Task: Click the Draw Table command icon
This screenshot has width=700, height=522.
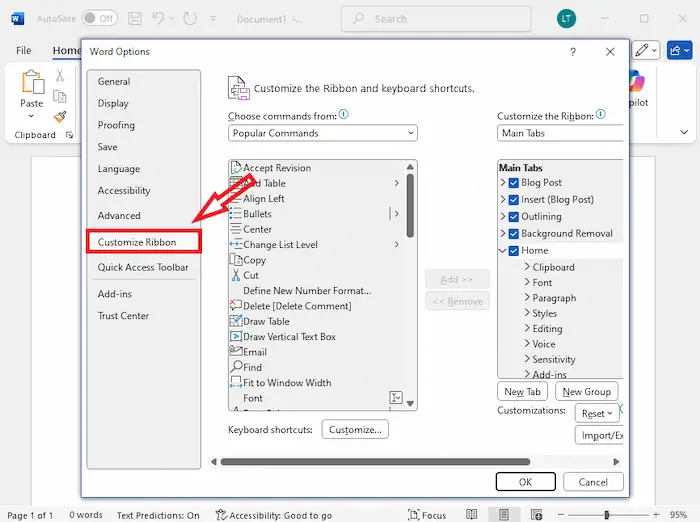Action: tap(236, 321)
